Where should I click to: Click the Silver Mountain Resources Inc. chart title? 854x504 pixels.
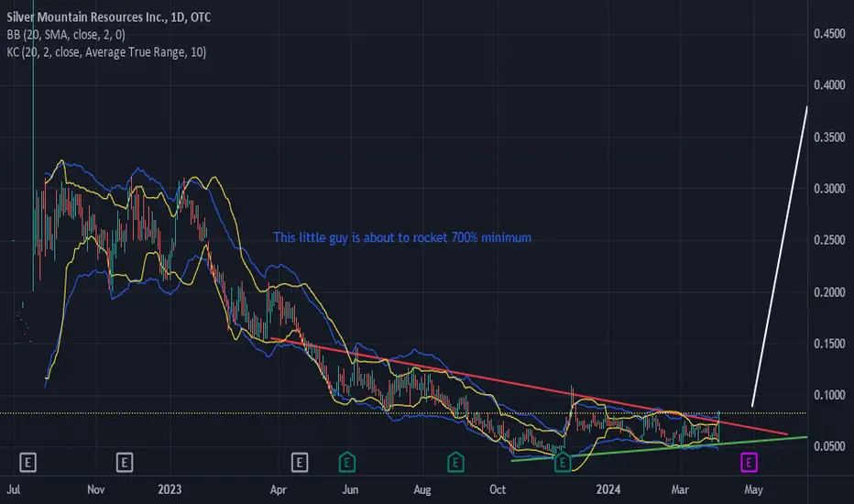tap(109, 16)
